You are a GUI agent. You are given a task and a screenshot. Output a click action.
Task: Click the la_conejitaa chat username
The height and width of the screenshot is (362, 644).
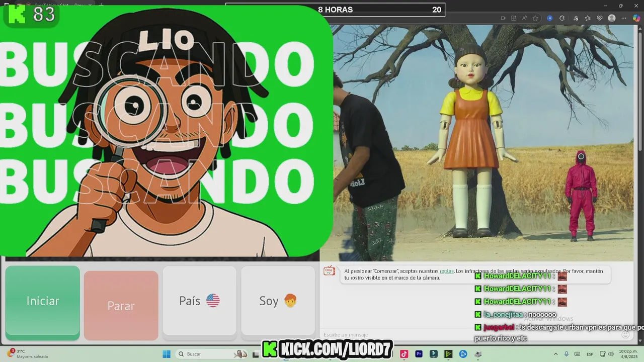point(503,314)
